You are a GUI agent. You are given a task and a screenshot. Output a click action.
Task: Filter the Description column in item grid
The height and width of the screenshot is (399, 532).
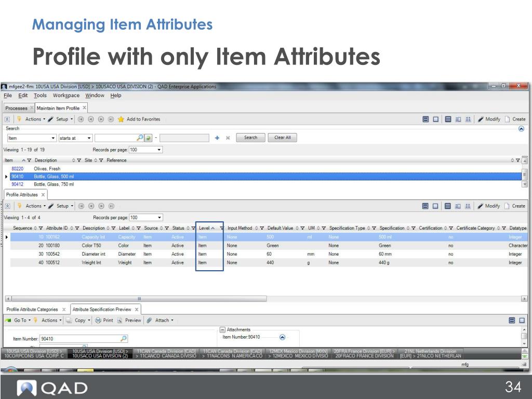coord(79,160)
